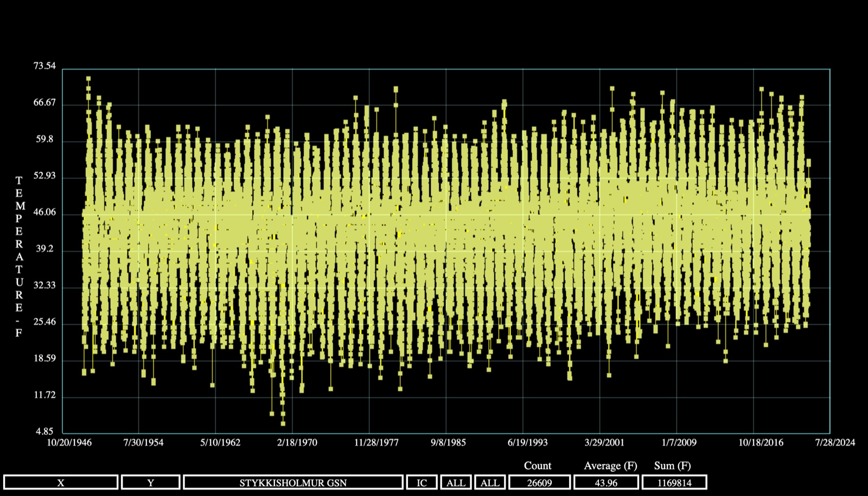Viewport: 868px width, 496px height.
Task: Click the 2/18/1970 x-axis date label
Action: [x=297, y=442]
